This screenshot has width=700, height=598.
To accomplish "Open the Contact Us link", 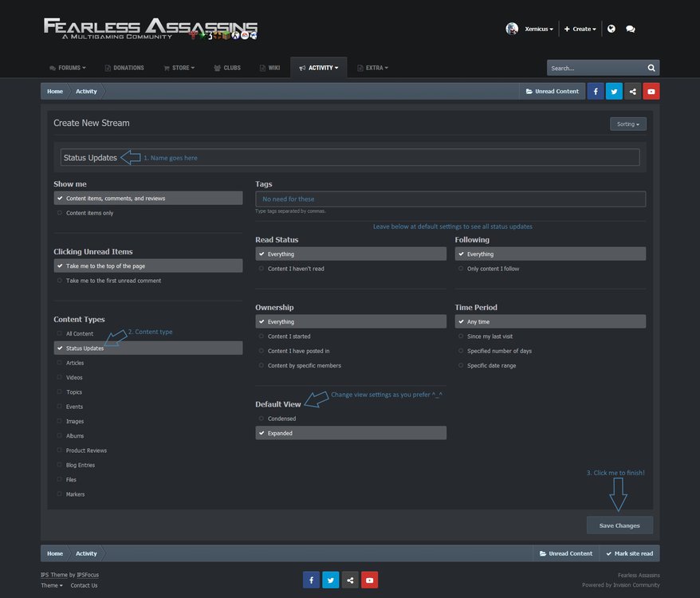I will tap(84, 585).
